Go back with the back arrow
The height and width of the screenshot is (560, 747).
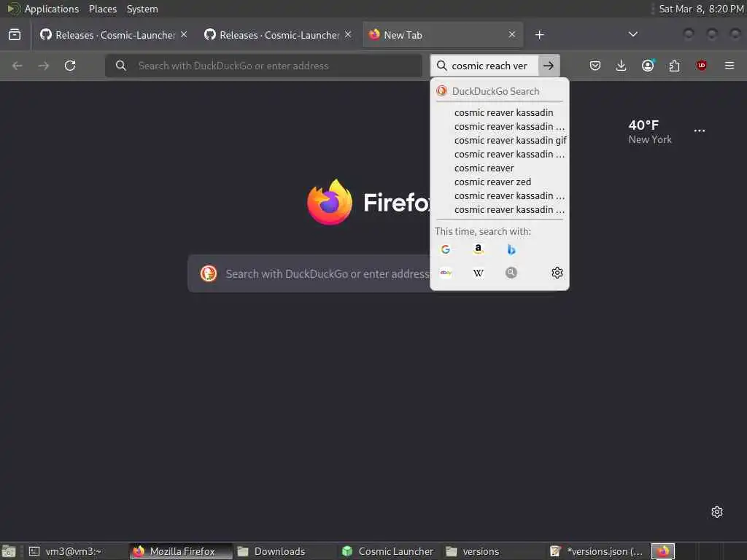click(18, 66)
